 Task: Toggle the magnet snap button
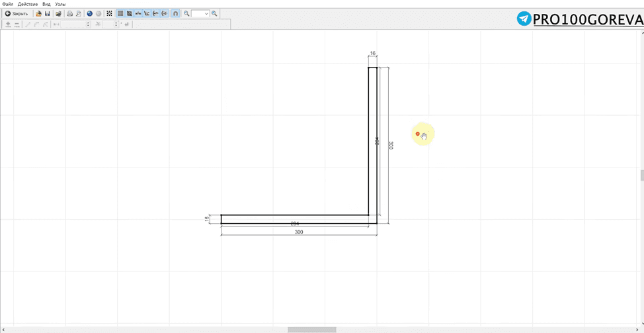click(x=175, y=13)
